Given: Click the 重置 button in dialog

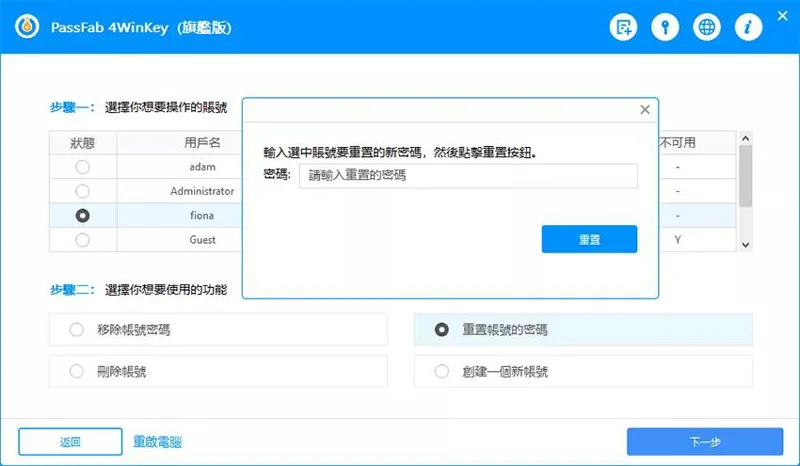Looking at the screenshot, I should pos(589,239).
